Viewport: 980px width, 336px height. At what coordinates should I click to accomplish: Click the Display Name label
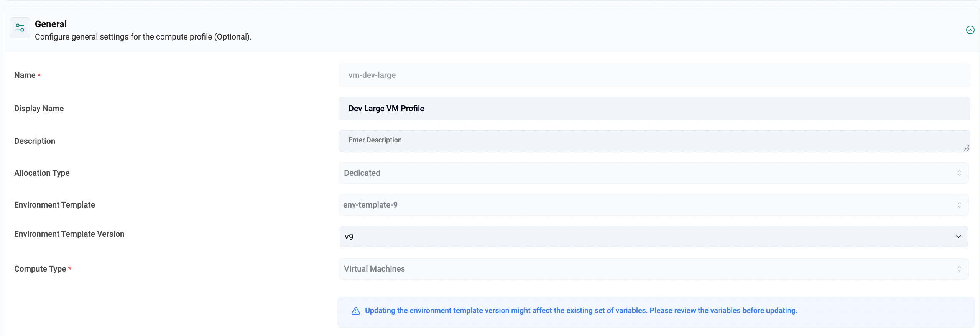(x=39, y=109)
